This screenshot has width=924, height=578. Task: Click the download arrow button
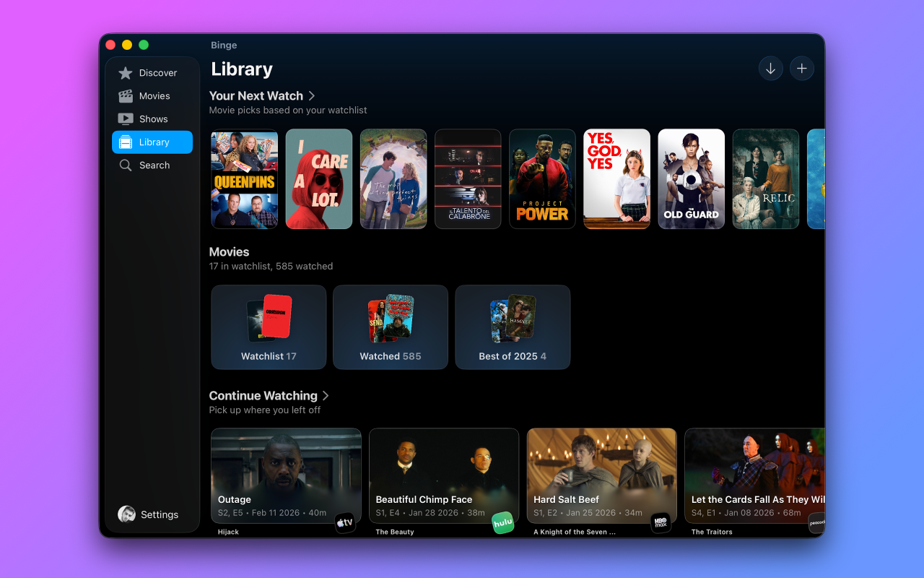(x=771, y=69)
